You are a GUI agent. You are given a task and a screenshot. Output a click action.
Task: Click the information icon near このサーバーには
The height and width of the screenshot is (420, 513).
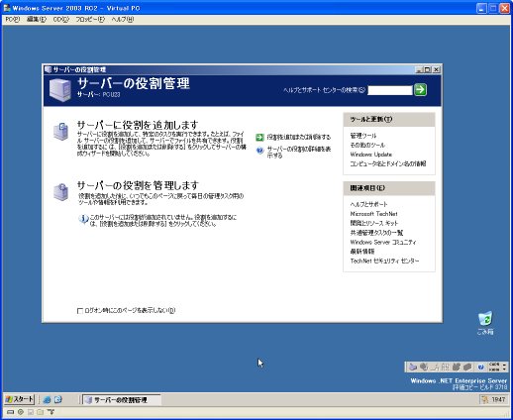(x=83, y=219)
